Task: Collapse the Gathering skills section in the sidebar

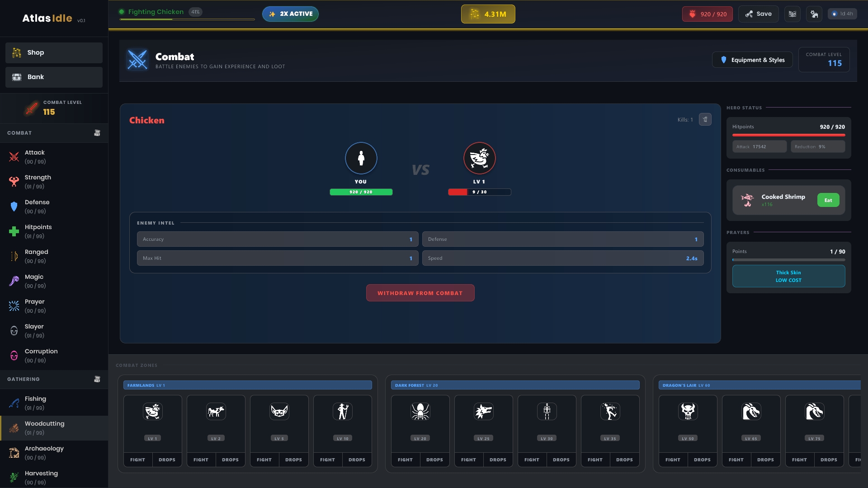Action: coord(97,379)
